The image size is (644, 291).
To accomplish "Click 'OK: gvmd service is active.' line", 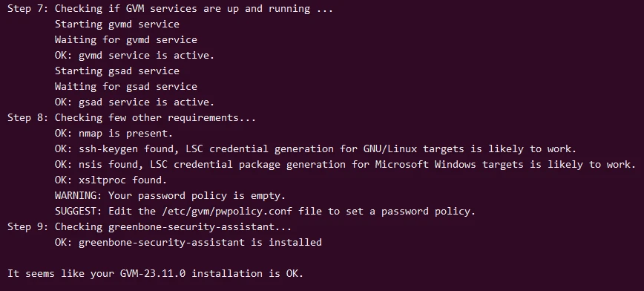I will [135, 56].
